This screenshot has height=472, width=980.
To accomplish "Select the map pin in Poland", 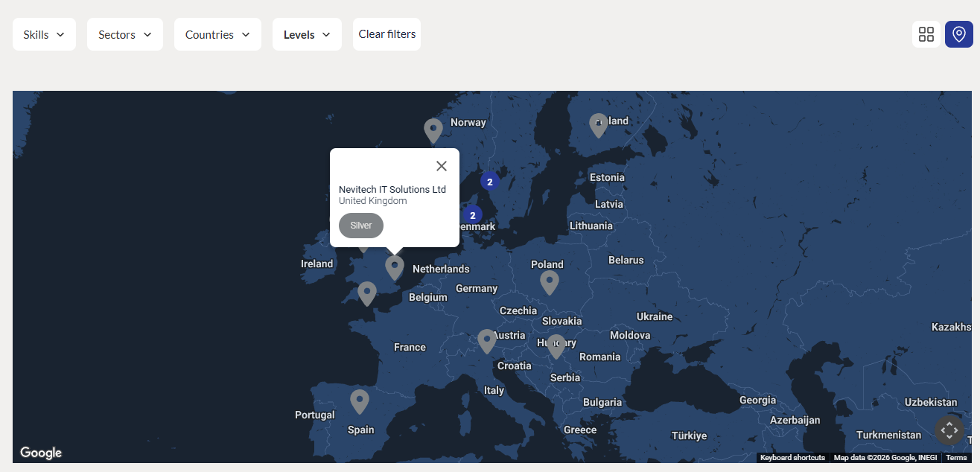I will 549,281.
